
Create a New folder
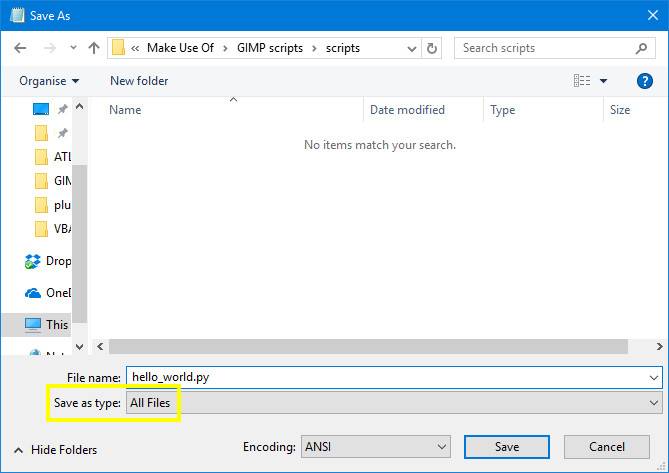pyautogui.click(x=139, y=81)
